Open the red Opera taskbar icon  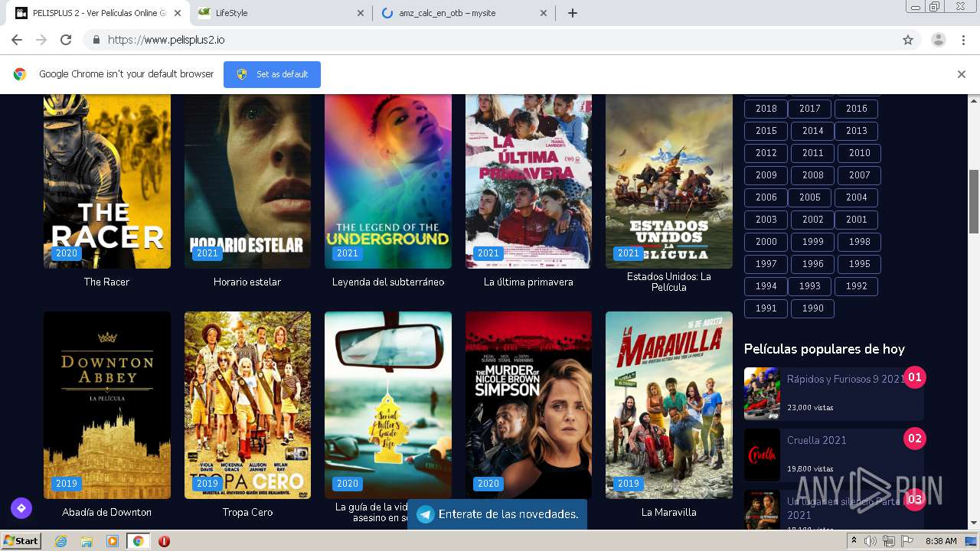[164, 541]
